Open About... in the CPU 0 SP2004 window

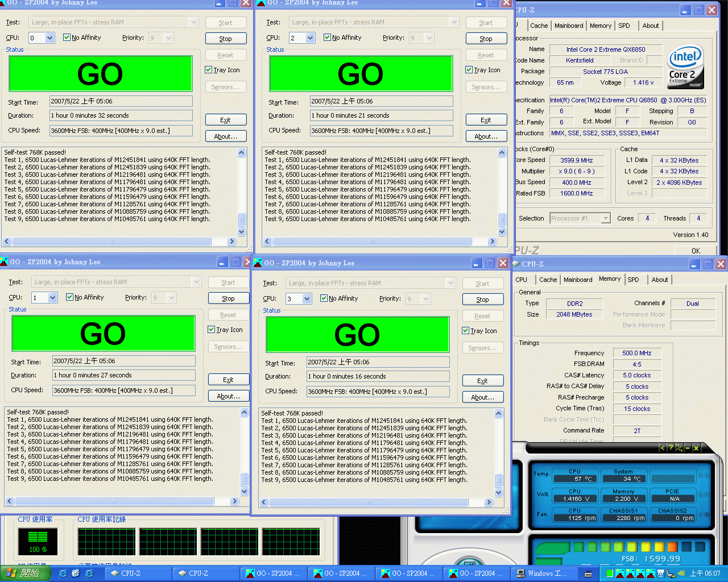tap(226, 136)
